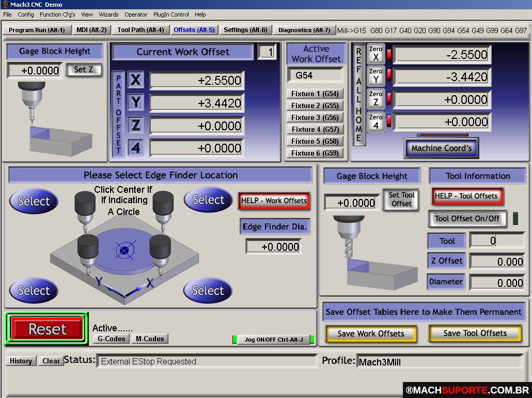Open HELP - Work Offsets

tap(274, 201)
